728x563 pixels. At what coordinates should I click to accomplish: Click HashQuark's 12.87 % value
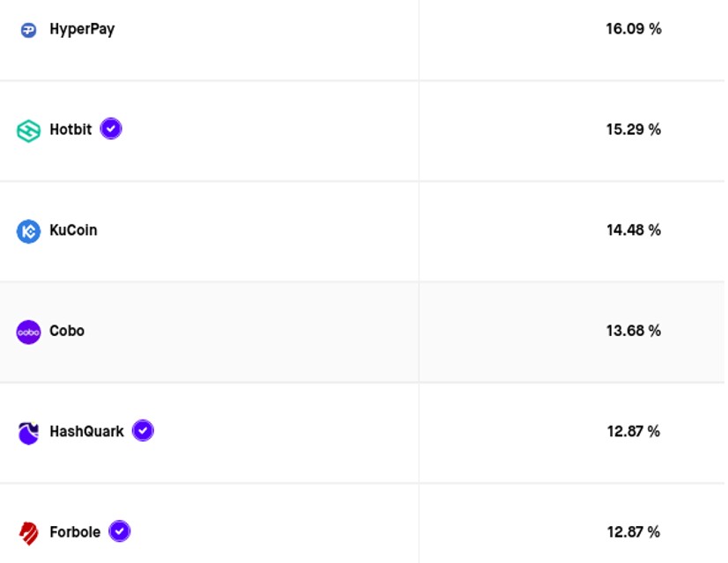(x=633, y=432)
